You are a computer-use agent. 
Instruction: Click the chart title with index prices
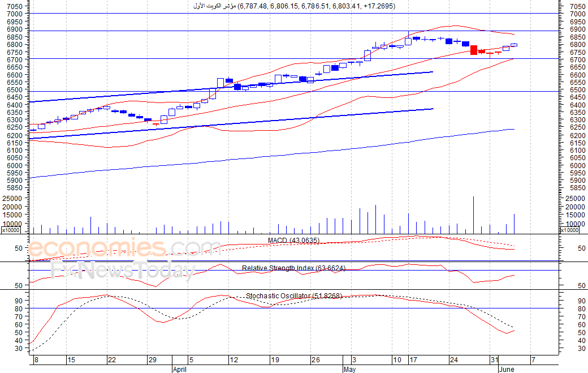click(294, 6)
